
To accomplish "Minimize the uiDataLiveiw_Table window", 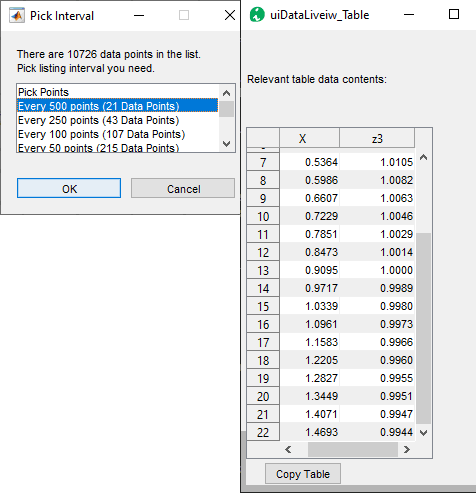I will [x=409, y=14].
